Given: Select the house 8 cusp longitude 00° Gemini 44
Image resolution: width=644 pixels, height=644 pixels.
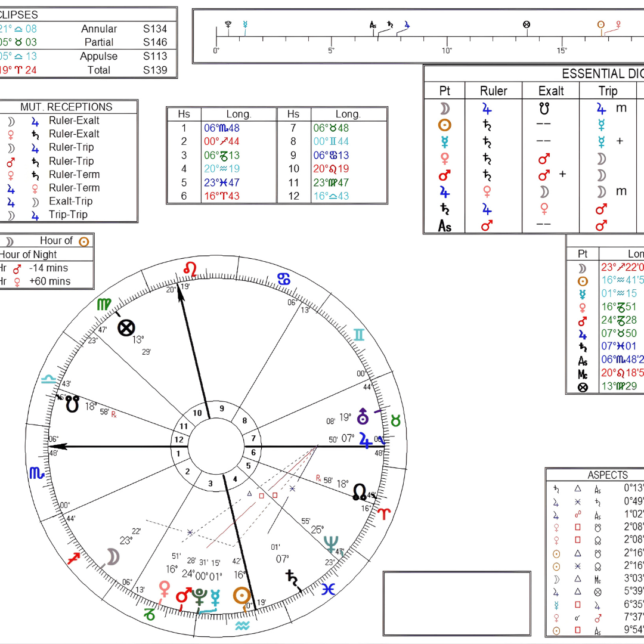Looking at the screenshot, I should 331,141.
